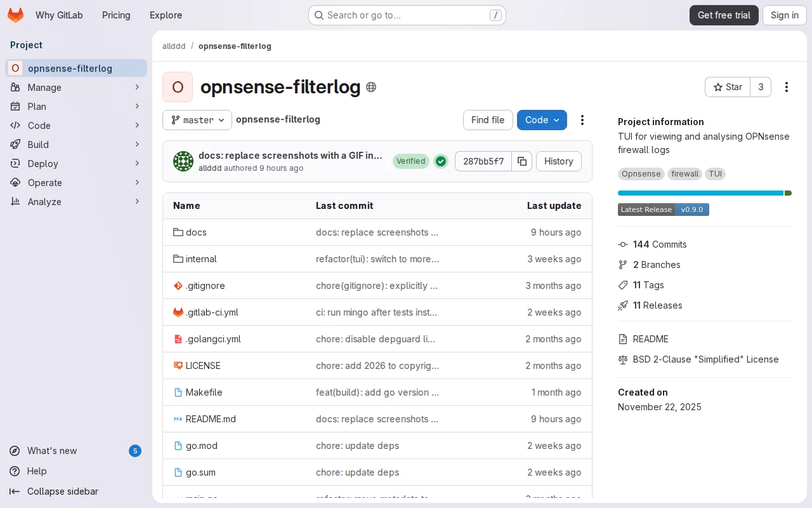Screen dimensions: 812x508
Task: Click the What's new badge count 5
Action: [135, 451]
